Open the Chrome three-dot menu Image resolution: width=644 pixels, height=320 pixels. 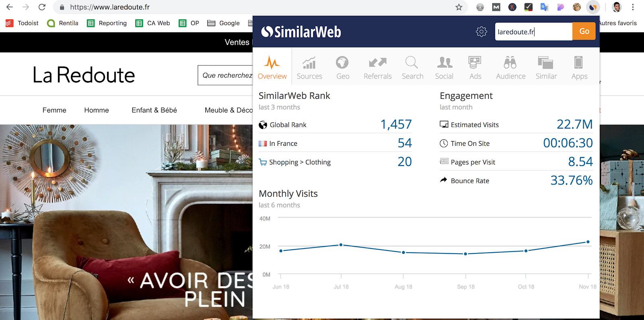coord(633,7)
